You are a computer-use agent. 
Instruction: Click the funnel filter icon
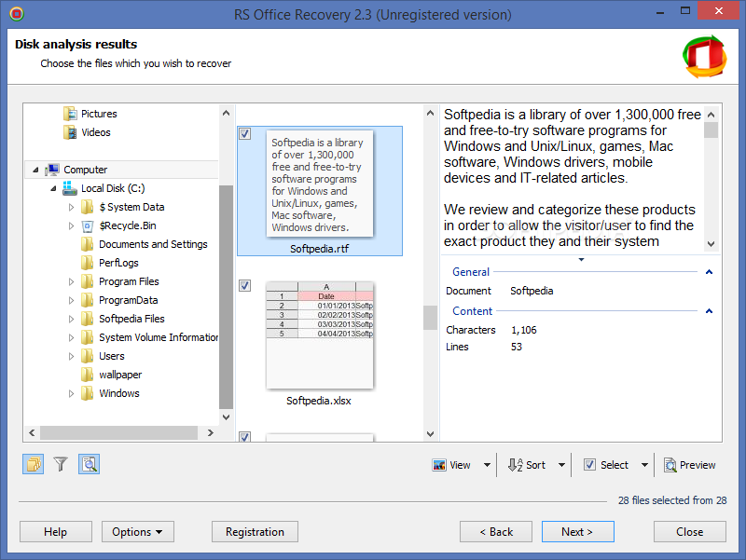[x=61, y=464]
